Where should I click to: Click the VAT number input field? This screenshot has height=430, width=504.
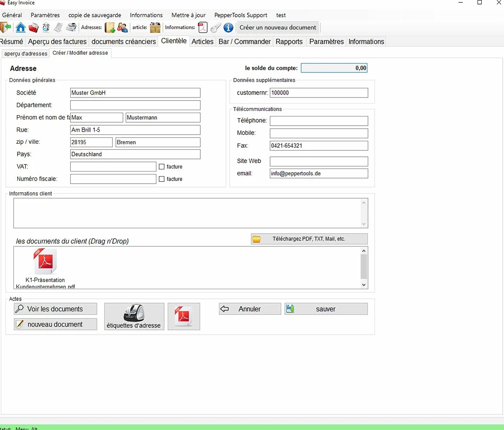click(113, 167)
